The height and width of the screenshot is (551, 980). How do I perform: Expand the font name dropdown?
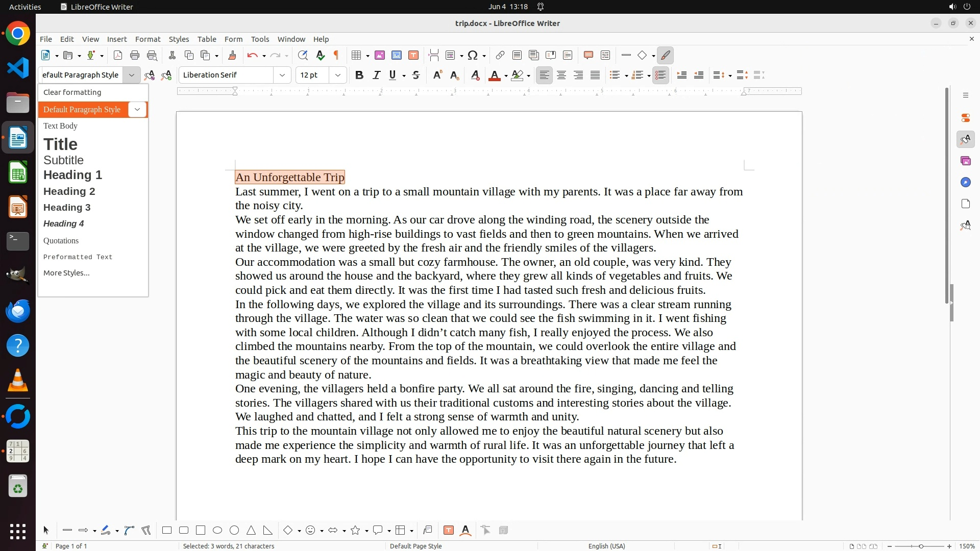pyautogui.click(x=282, y=76)
